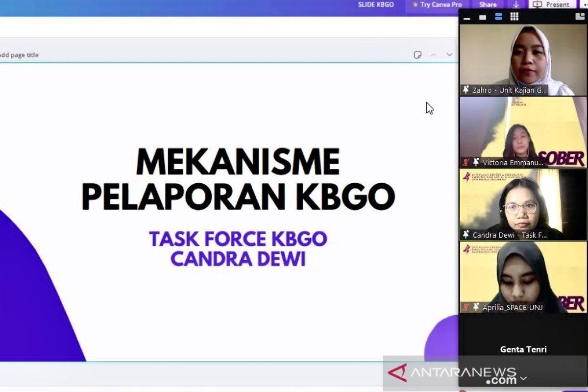The height and width of the screenshot is (392, 588).
Task: Download the design with arrow icon
Action: 515,4
